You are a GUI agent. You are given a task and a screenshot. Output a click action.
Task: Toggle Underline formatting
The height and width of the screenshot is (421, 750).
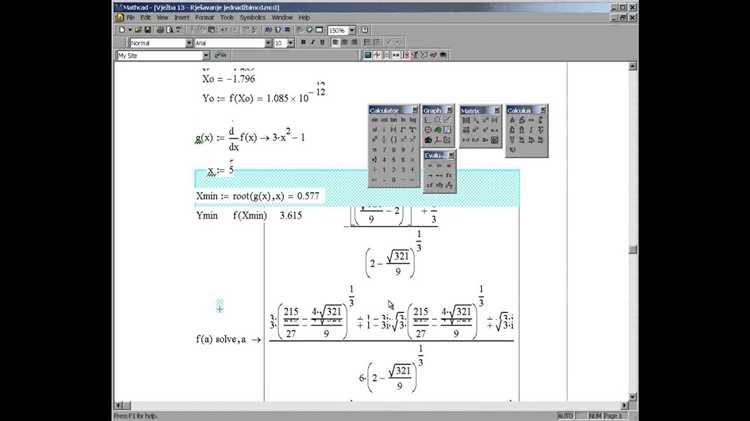pos(322,43)
